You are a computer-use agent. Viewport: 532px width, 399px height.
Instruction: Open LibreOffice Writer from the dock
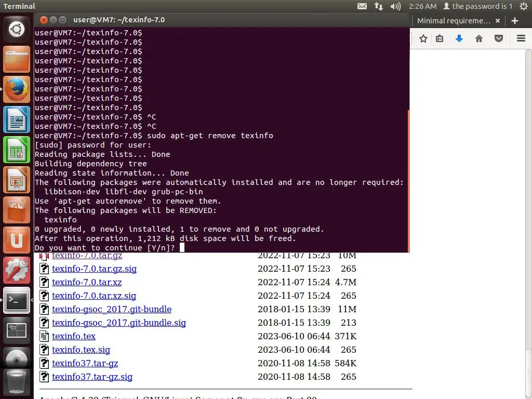point(17,119)
